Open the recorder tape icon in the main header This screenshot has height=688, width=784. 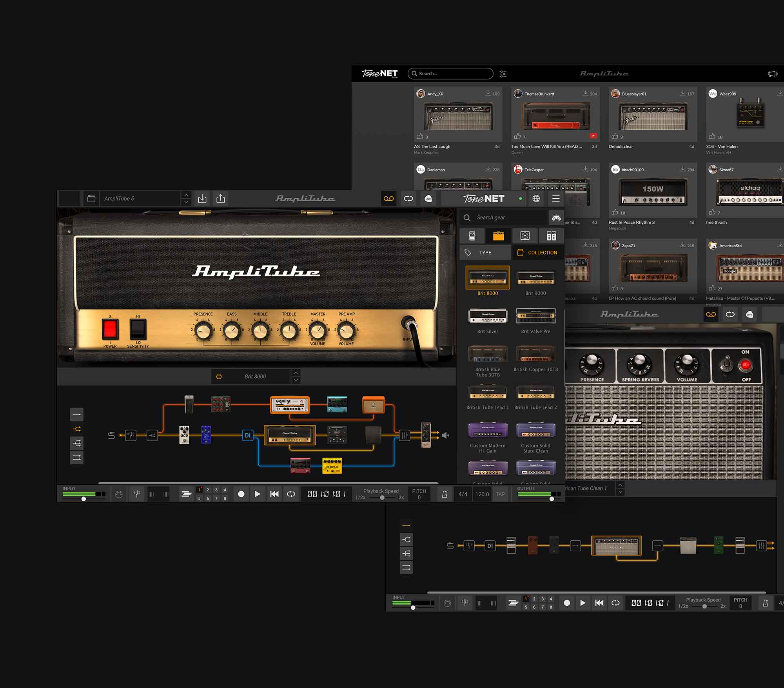(x=388, y=199)
